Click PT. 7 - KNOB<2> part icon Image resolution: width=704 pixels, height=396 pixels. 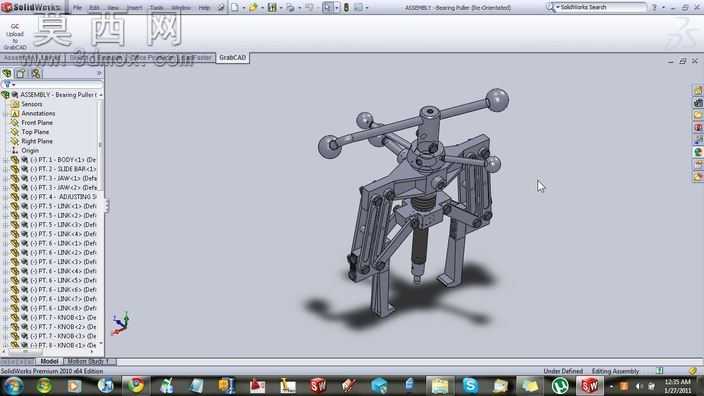point(15,327)
